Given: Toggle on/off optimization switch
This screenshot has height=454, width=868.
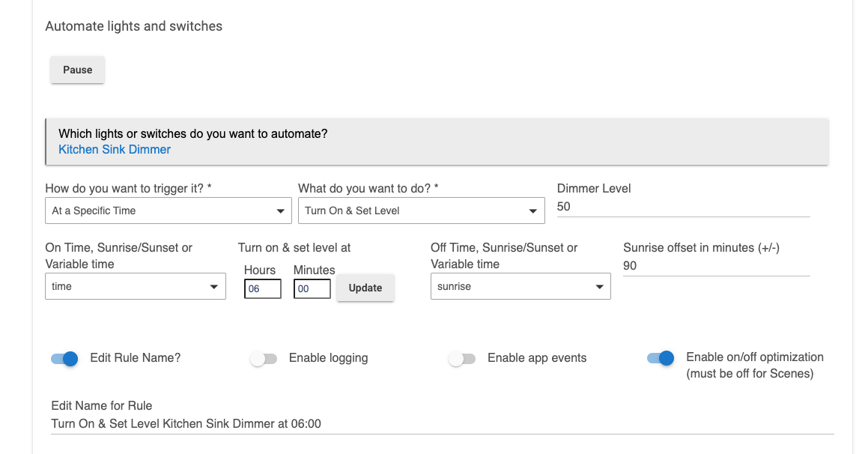Looking at the screenshot, I should [661, 358].
